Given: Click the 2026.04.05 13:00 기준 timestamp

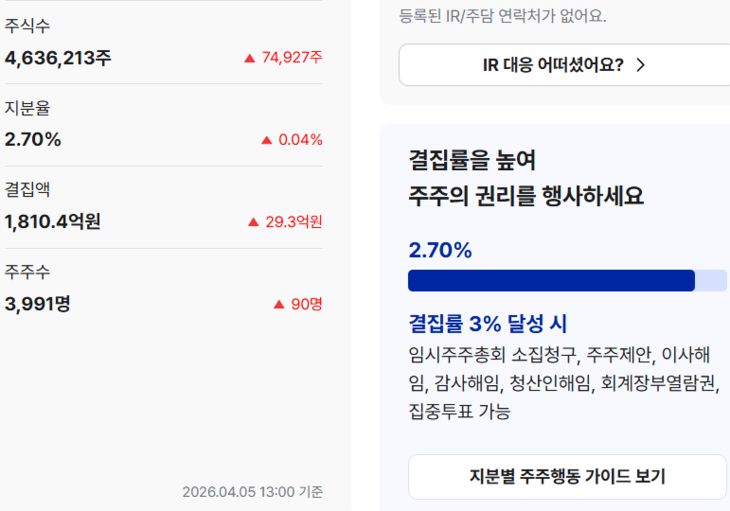Looking at the screenshot, I should pos(252,492).
